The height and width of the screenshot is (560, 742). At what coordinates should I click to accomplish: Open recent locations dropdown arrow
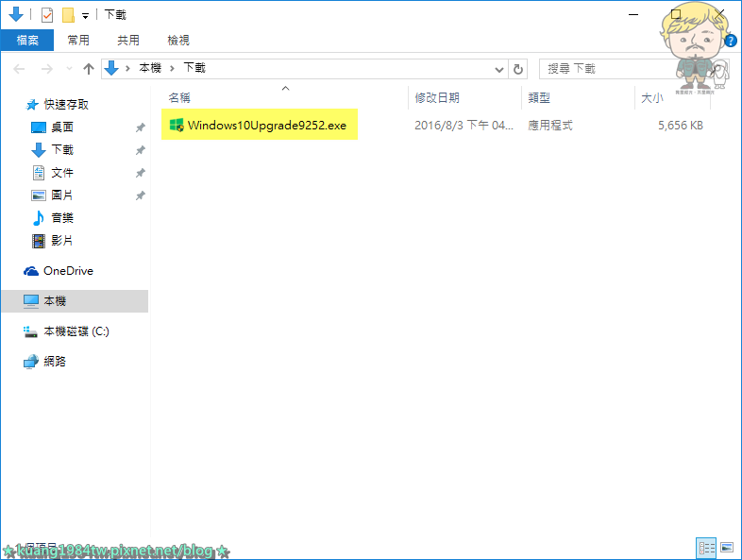pos(69,69)
